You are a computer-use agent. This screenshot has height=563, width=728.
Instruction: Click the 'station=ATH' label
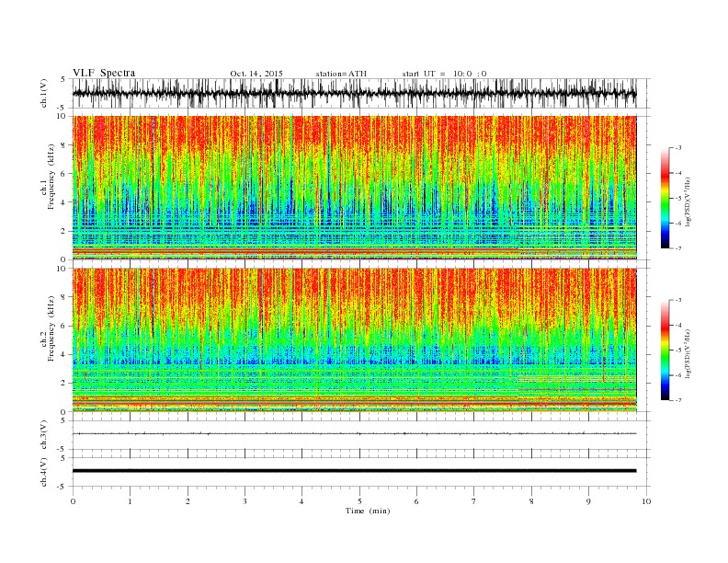[341, 74]
